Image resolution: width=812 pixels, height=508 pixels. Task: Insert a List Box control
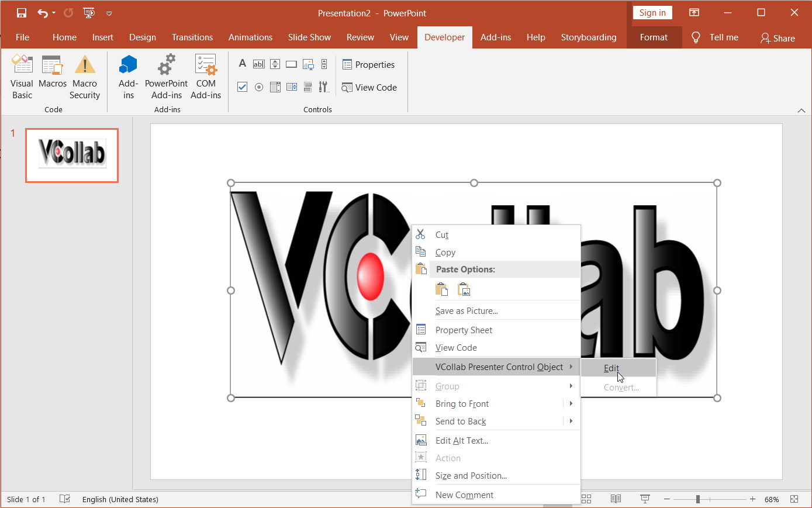tap(275, 87)
